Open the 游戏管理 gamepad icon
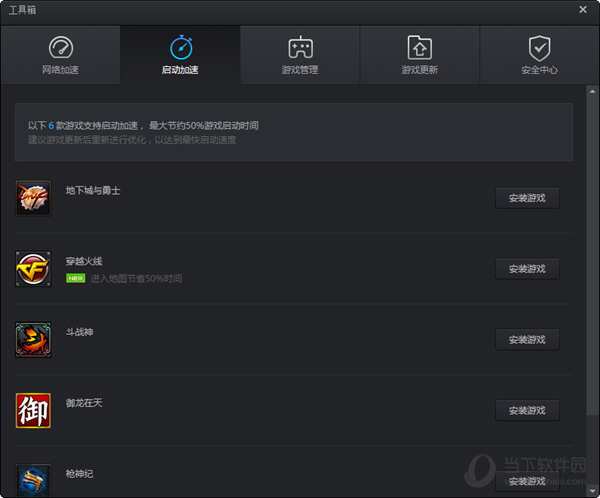 (x=300, y=47)
